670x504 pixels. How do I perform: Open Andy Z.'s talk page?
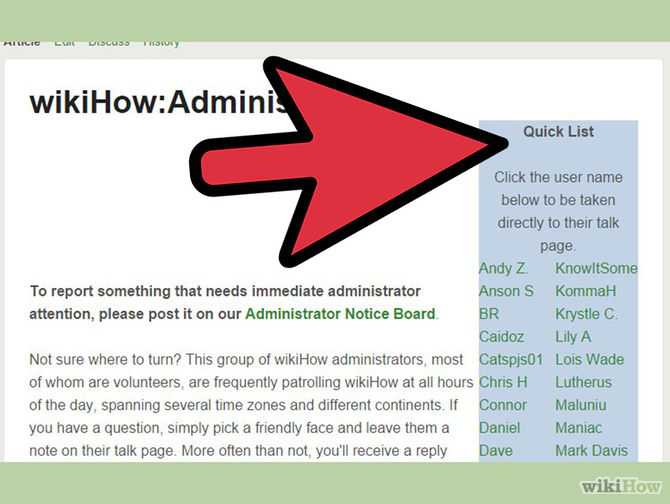coord(503,268)
